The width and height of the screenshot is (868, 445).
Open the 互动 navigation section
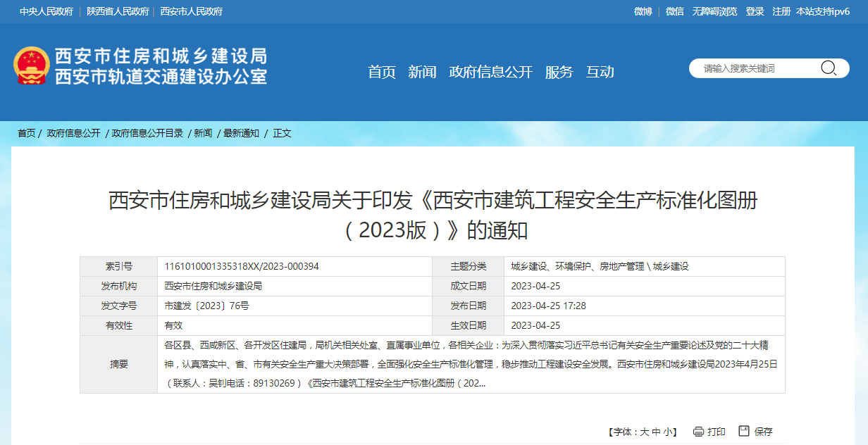pos(600,72)
